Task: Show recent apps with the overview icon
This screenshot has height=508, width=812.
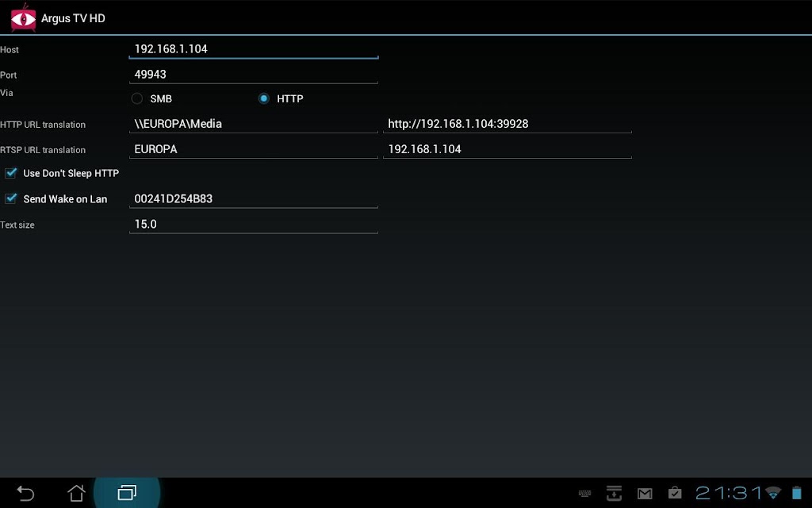Action: [127, 492]
